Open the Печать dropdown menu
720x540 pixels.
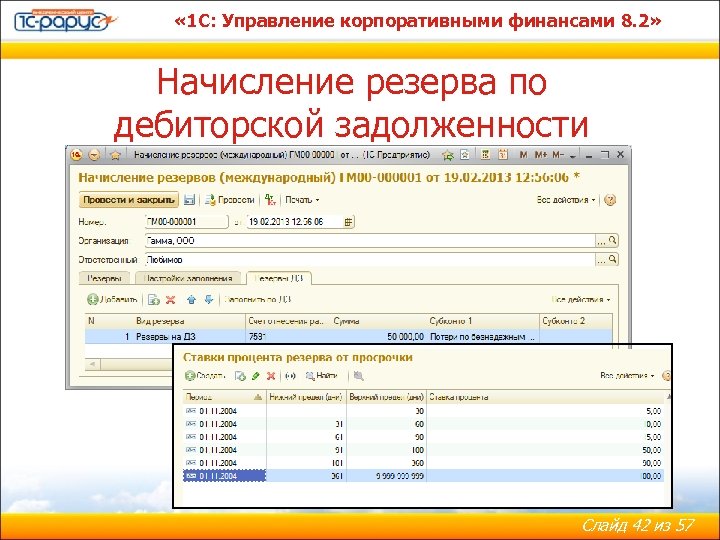[302, 200]
